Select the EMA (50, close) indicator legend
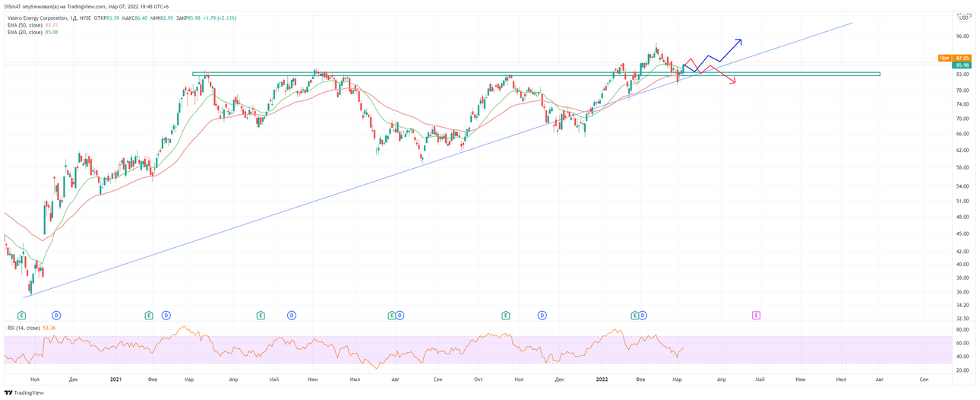Image resolution: width=980 pixels, height=400 pixels. click(x=26, y=25)
